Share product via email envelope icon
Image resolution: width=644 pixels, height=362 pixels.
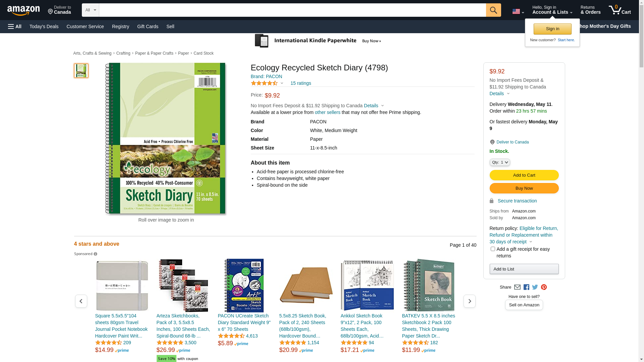point(517,287)
